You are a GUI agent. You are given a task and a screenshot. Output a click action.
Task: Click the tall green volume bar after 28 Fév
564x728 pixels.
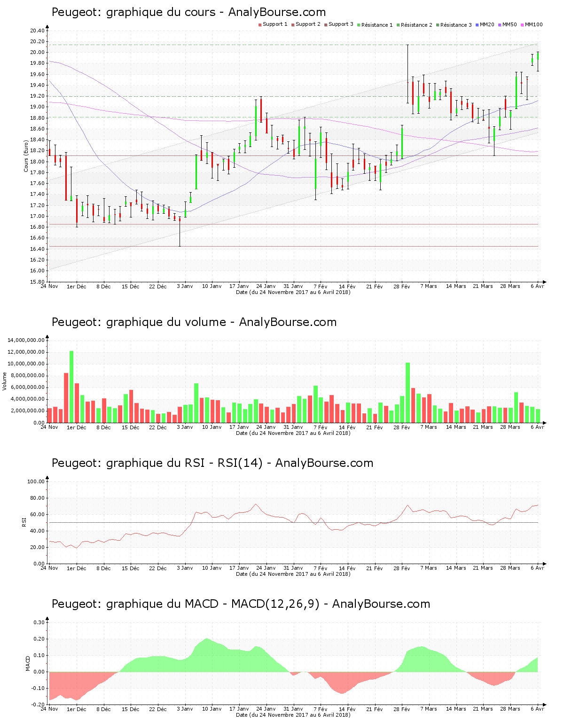(x=407, y=393)
